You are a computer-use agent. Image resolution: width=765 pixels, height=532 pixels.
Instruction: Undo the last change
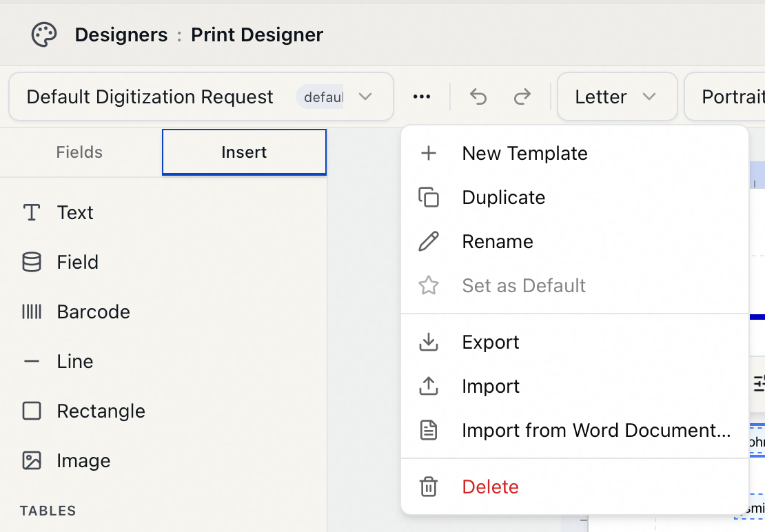[478, 96]
